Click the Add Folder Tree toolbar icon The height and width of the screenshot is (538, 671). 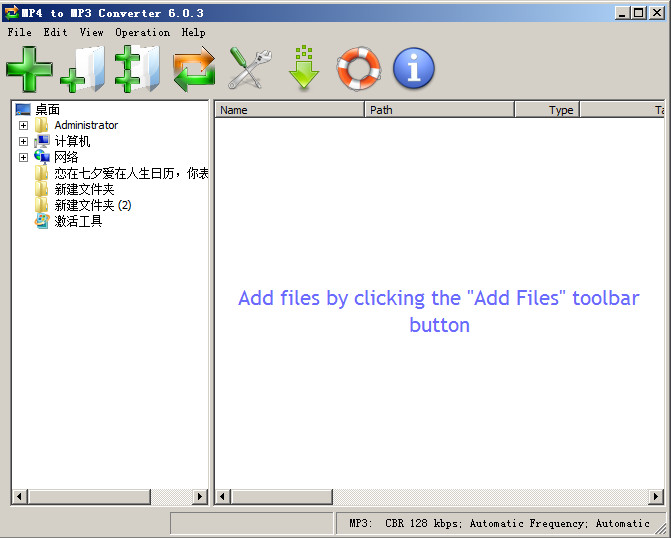click(x=137, y=69)
